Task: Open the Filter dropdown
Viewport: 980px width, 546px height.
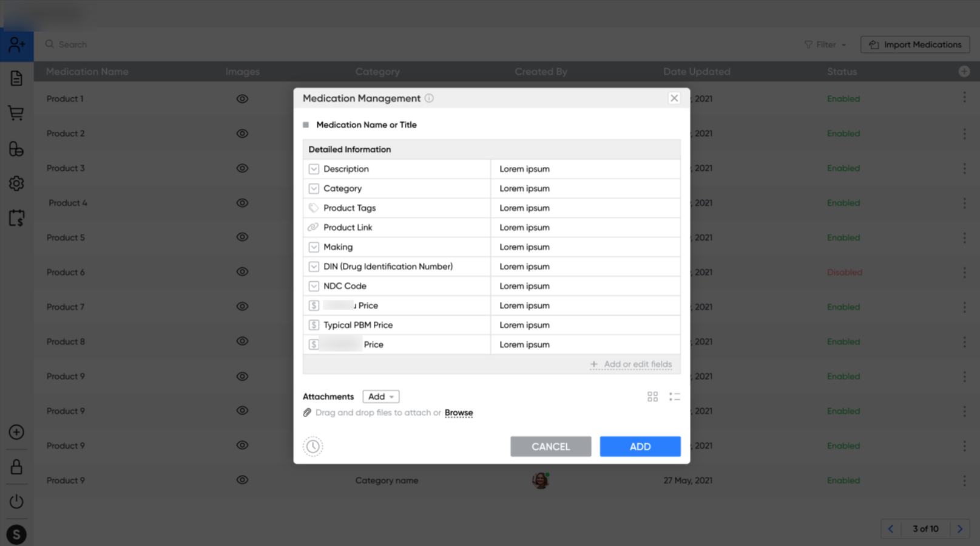Action: [825, 45]
